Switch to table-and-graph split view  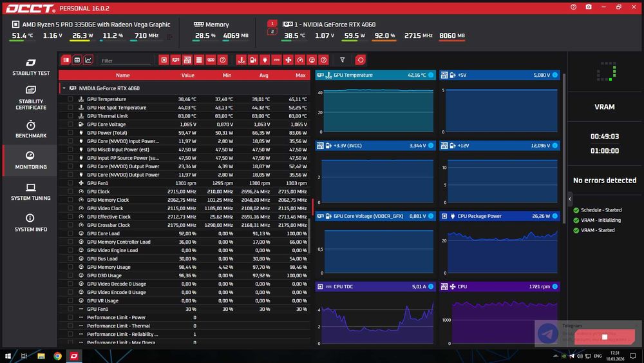[x=66, y=60]
